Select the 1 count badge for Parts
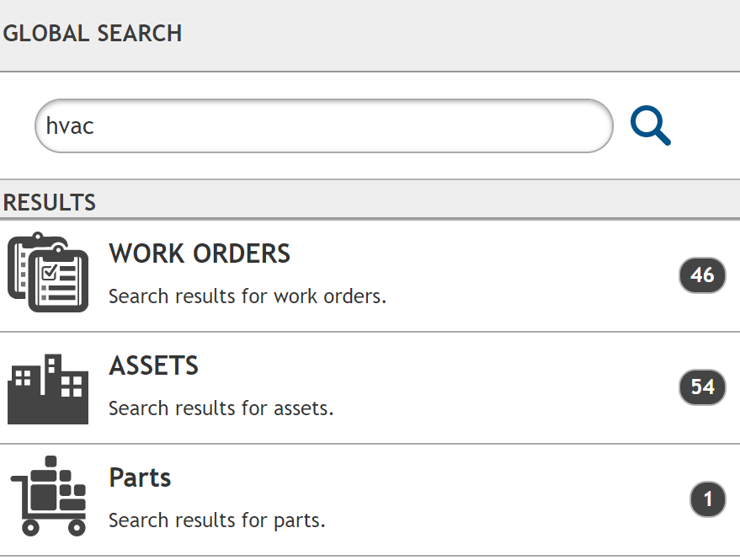The width and height of the screenshot is (740, 560). tap(707, 499)
